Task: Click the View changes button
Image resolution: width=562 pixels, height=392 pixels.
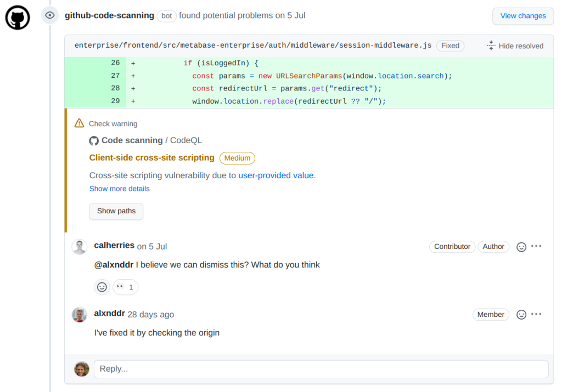Action: (x=522, y=16)
